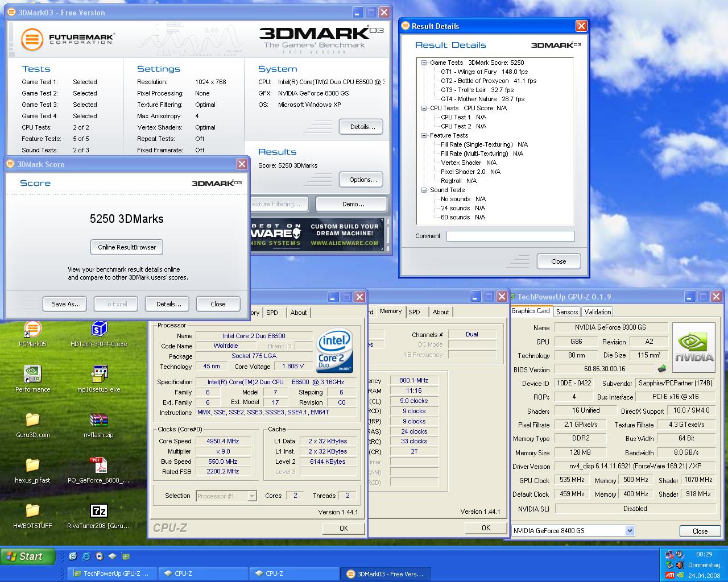
Task: Click OK in CPU-Z memory window
Action: [486, 527]
